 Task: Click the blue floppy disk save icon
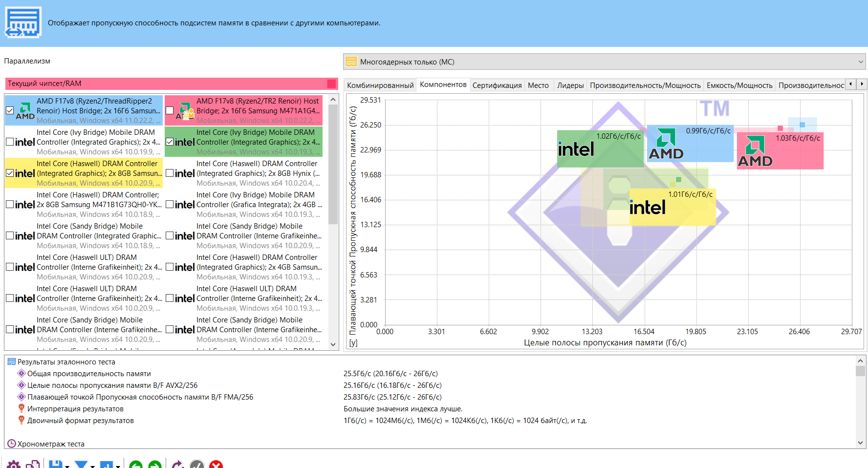pos(55,465)
